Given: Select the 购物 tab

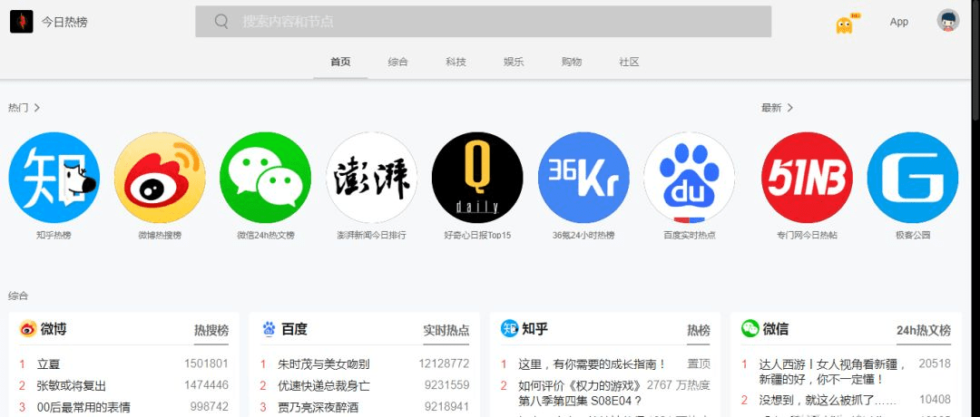Looking at the screenshot, I should (572, 62).
